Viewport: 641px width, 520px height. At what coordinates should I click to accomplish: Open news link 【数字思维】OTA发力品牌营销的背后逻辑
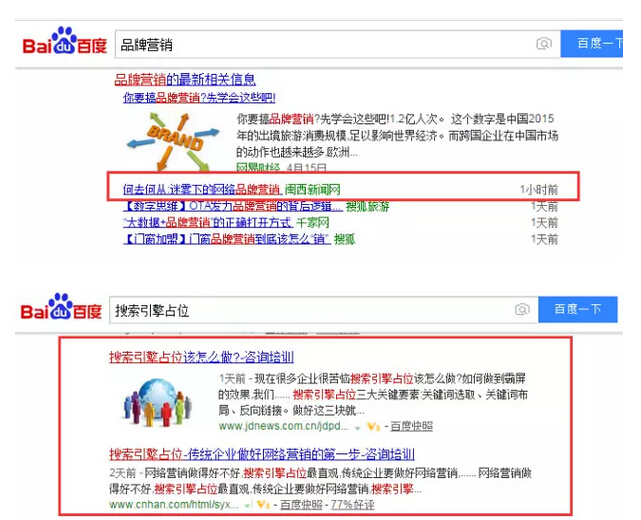(233, 206)
